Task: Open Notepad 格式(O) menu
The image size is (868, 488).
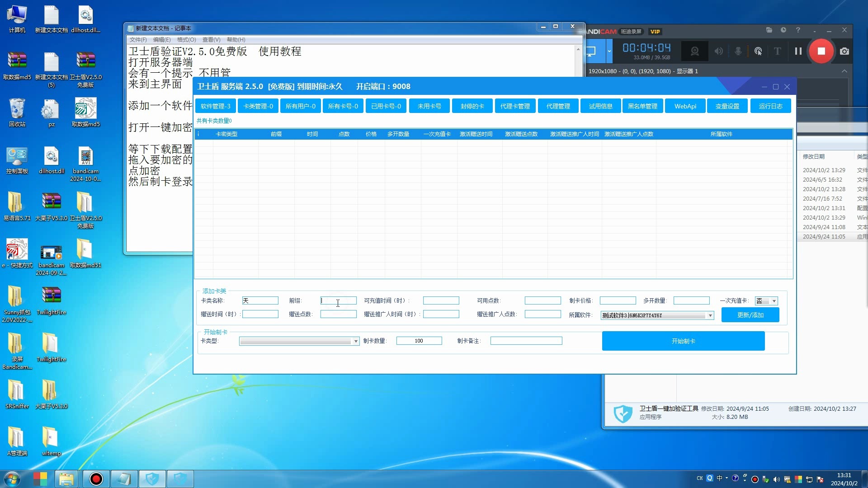Action: 187,40
